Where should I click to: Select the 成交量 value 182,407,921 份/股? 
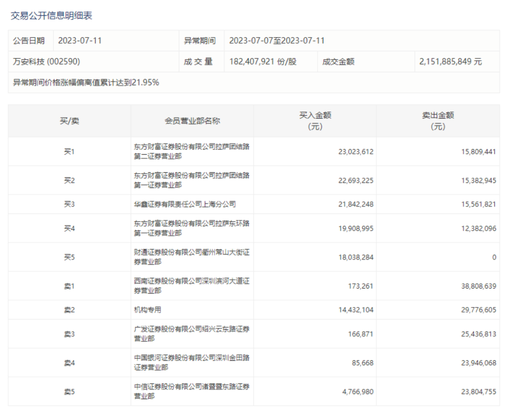(x=263, y=62)
